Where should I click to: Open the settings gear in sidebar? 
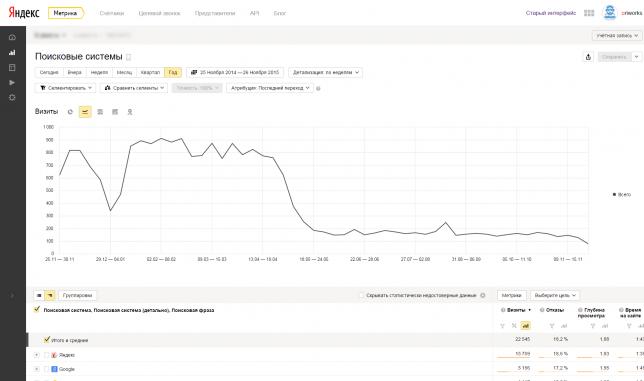click(x=12, y=97)
